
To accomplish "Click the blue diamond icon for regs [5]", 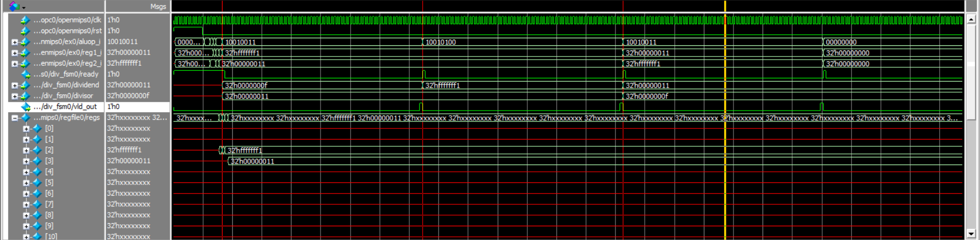I will click(x=37, y=182).
